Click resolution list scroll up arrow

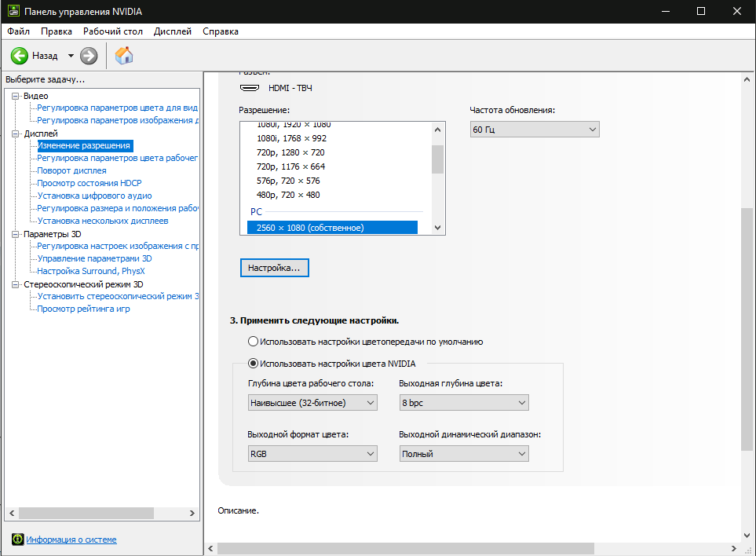point(437,130)
